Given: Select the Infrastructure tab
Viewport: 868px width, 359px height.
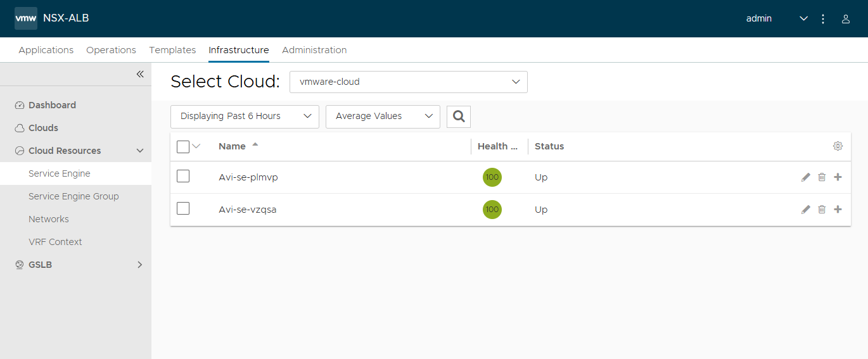Looking at the screenshot, I should tap(239, 50).
